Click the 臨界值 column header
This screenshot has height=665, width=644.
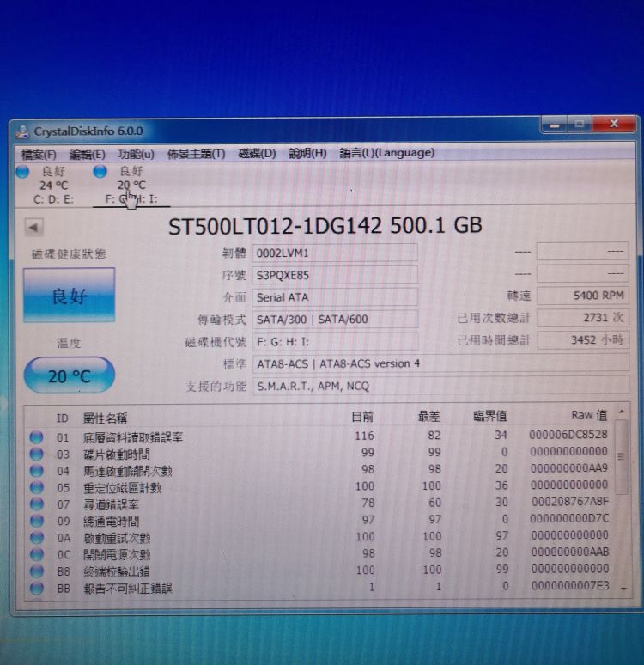(x=490, y=416)
